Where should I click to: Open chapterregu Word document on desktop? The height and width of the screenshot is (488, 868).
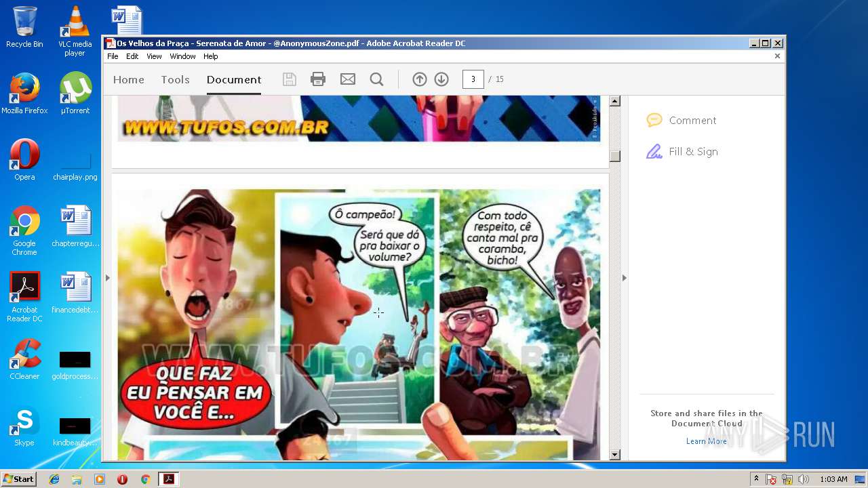point(75,226)
